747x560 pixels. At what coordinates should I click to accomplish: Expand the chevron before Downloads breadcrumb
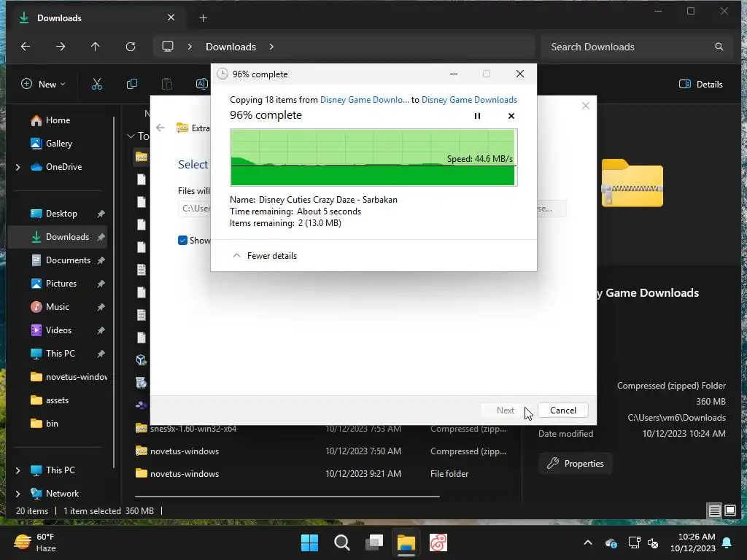click(x=190, y=47)
